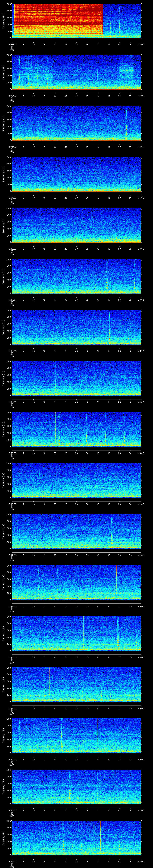Click the 8:40:00 start time label
Image resolution: width=153 pixels, height=868 pixels.
tap(12, 504)
